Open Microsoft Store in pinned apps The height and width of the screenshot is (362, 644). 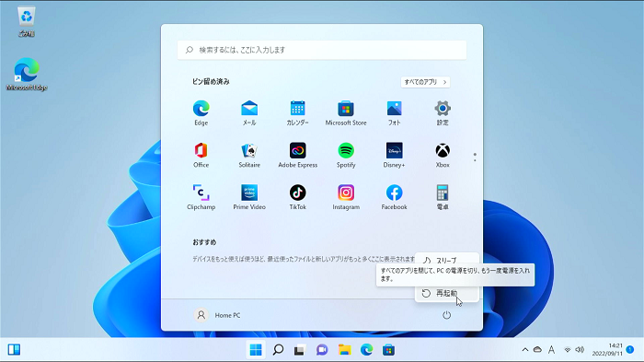click(346, 112)
